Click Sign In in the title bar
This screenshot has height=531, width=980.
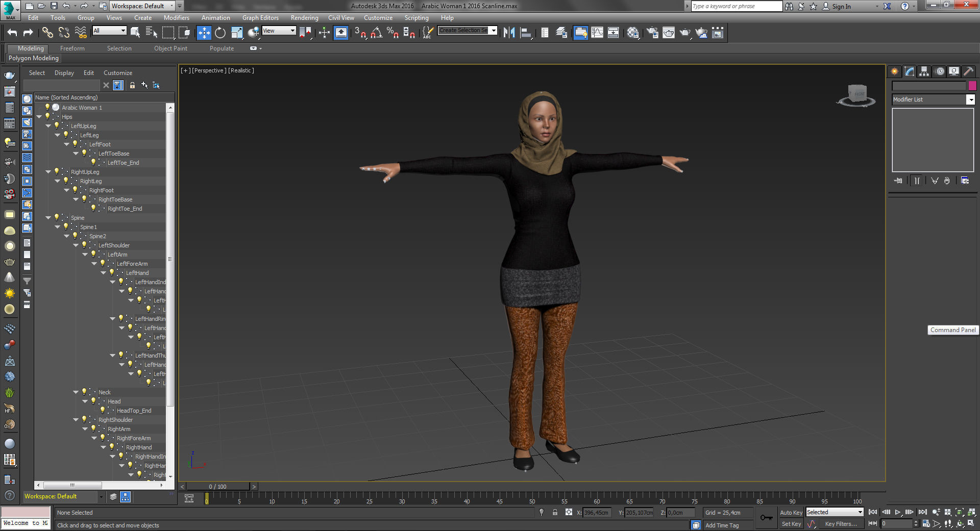(841, 6)
